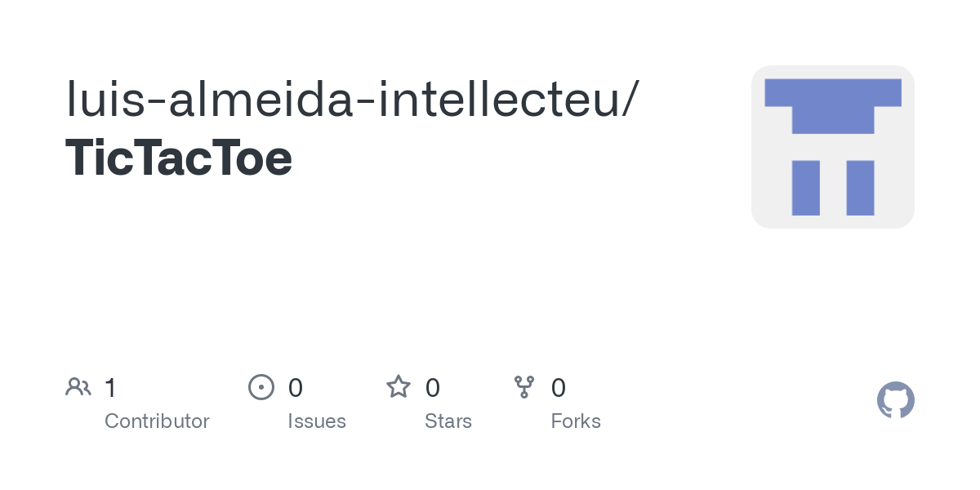Click the issues count number 0

point(296,388)
